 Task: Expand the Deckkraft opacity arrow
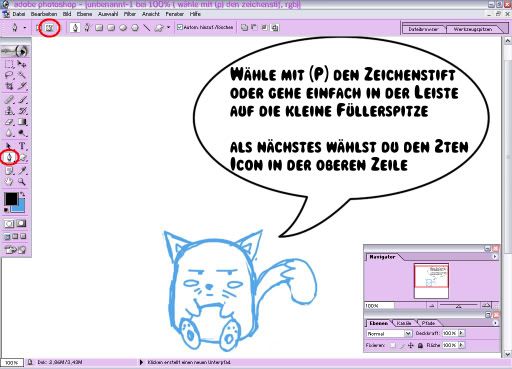461,333
